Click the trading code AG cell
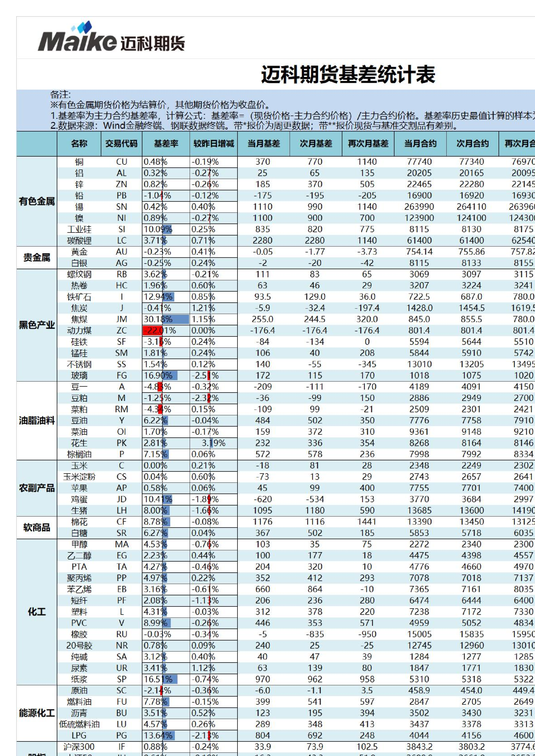Screen dimensions: 535x756 122,263
